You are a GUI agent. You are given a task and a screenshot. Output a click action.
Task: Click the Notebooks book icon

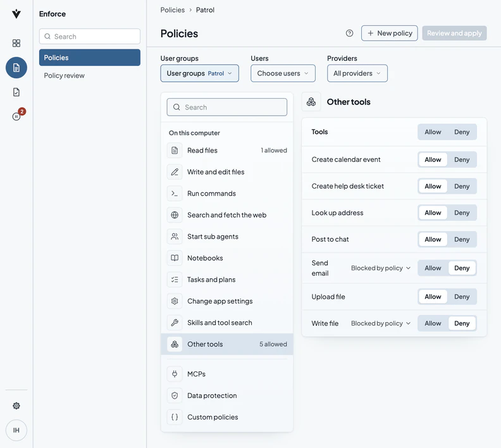(175, 258)
